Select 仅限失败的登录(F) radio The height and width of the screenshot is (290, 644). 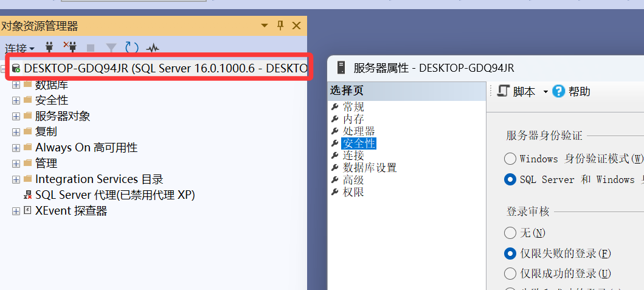pos(510,254)
